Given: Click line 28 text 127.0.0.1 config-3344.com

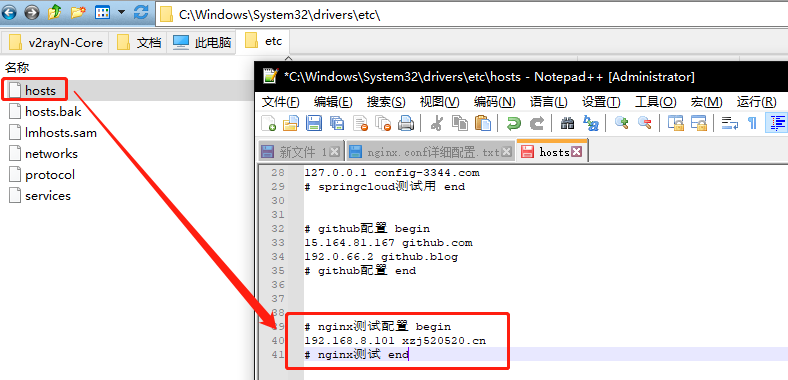Looking at the screenshot, I should pos(392,173).
